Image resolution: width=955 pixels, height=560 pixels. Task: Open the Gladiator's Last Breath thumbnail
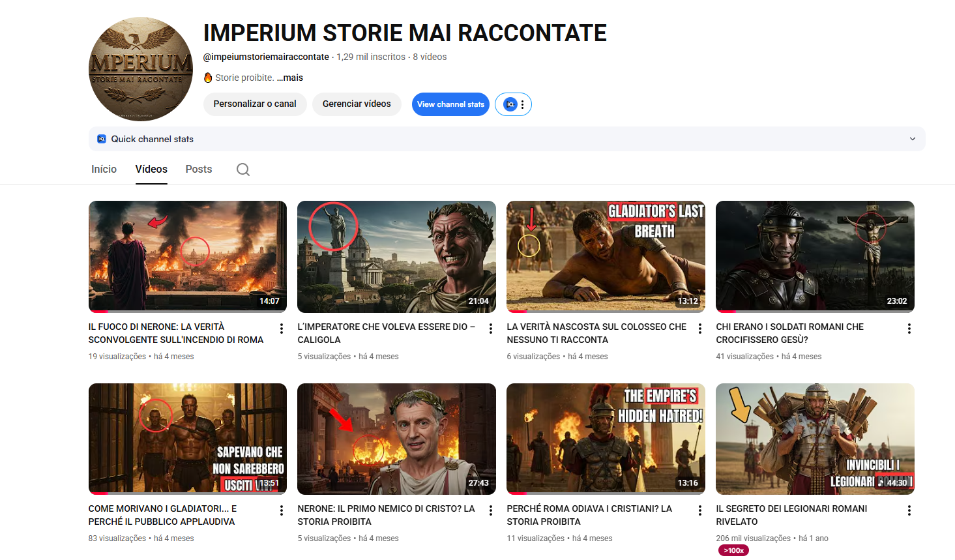pyautogui.click(x=606, y=256)
